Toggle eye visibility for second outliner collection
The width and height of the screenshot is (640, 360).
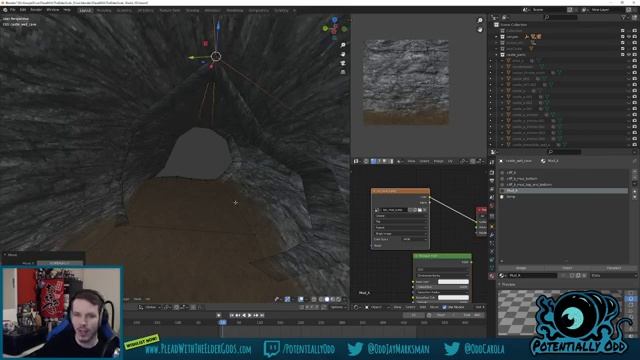629,37
